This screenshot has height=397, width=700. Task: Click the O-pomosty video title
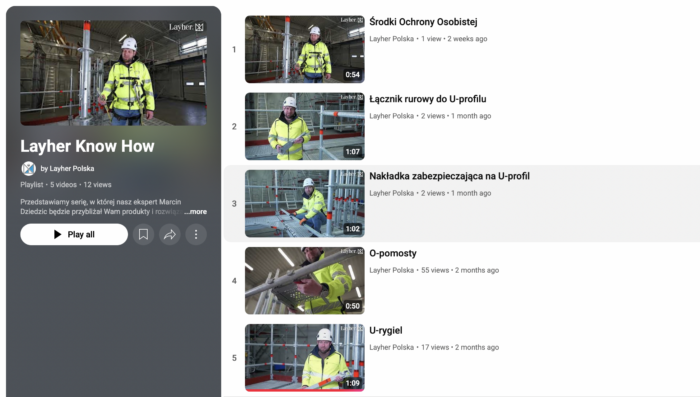[393, 253]
